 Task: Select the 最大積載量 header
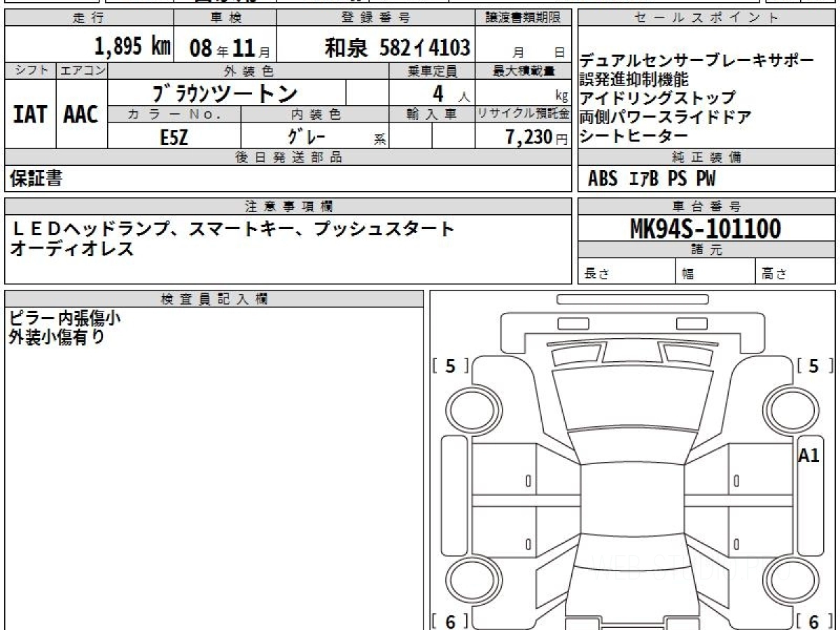coord(524,71)
